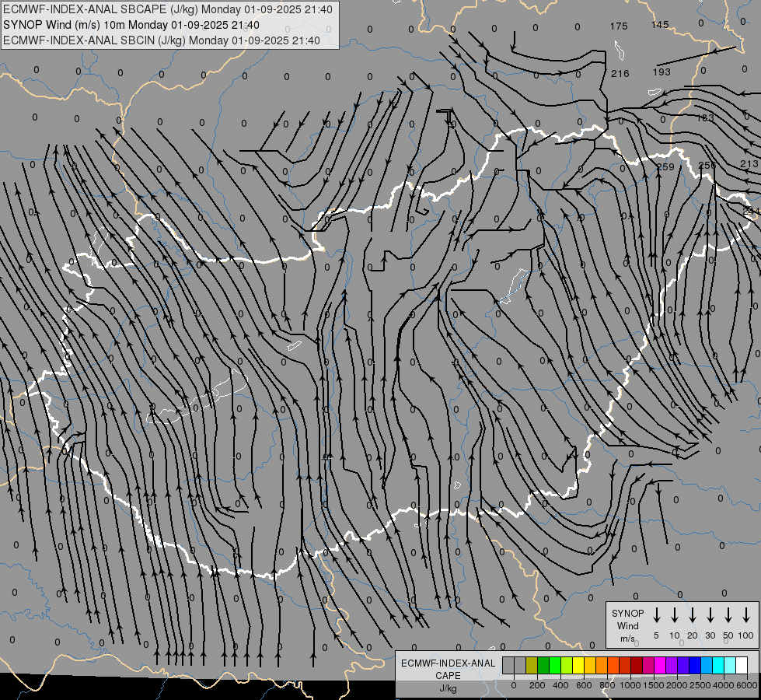Click the CAPE value 244 on map
This screenshot has height=700, width=761.
[752, 212]
